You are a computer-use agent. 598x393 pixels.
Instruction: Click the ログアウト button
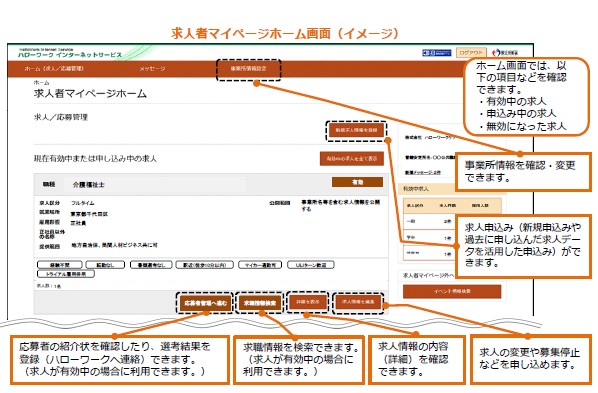[471, 53]
